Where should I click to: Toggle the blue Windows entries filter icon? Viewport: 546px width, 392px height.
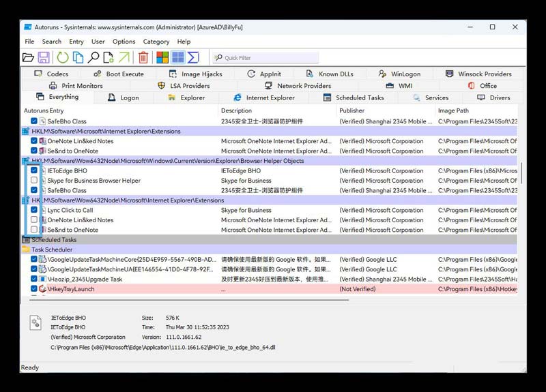(178, 57)
